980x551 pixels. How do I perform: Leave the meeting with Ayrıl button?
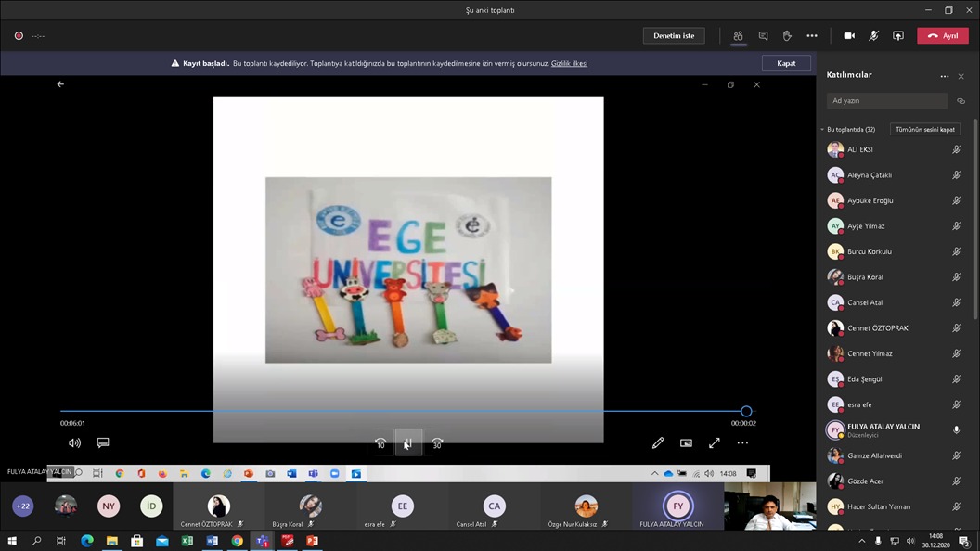coord(943,35)
